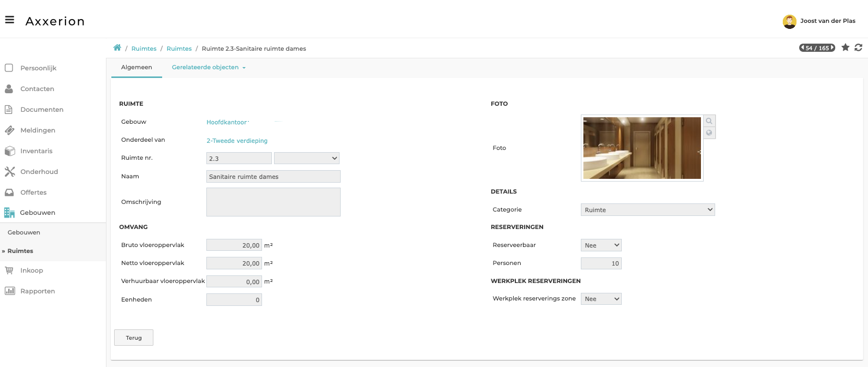868x367 pixels.
Task: Switch to the Algemeen tab
Action: coord(136,68)
